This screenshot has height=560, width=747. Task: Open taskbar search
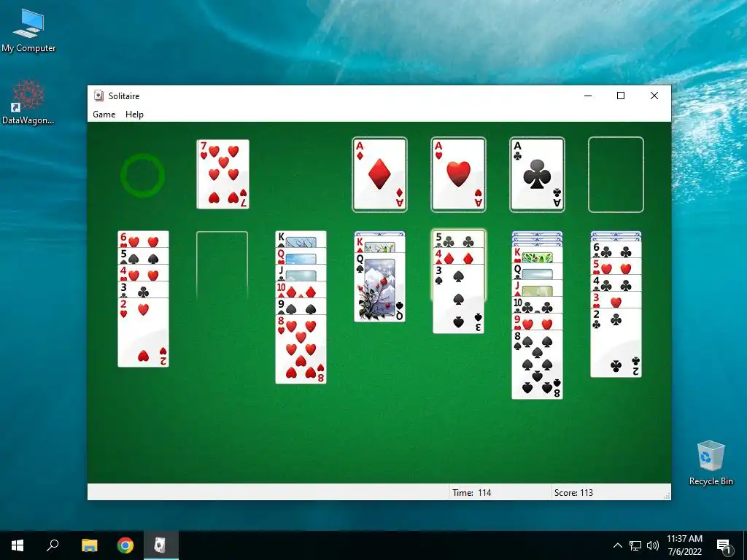tap(53, 545)
